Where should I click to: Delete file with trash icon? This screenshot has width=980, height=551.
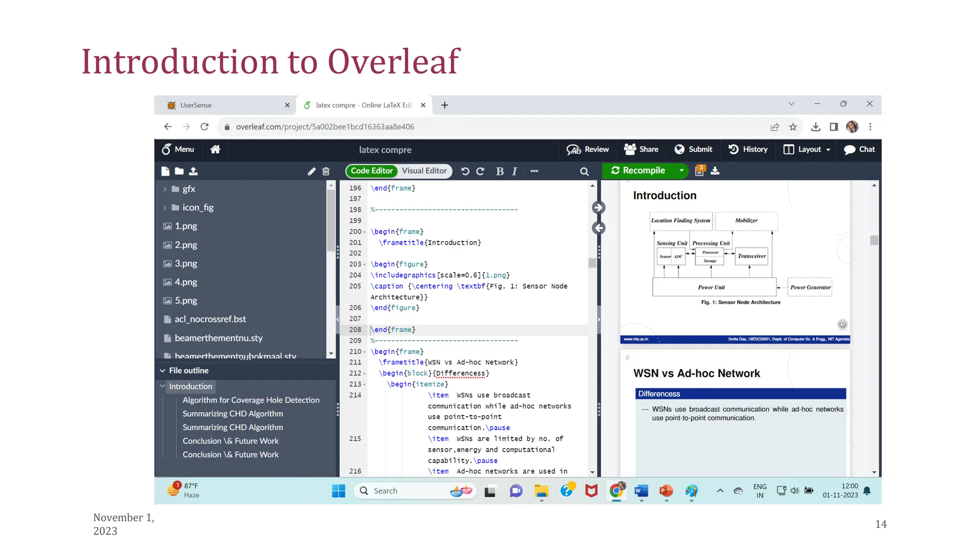(326, 171)
